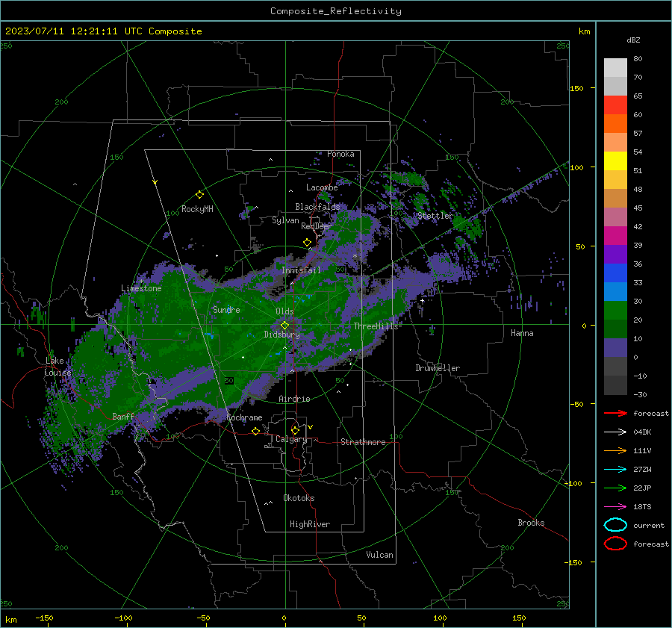The image size is (672, 628).
Task: Click the Vulcan town label
Action: coord(380,555)
